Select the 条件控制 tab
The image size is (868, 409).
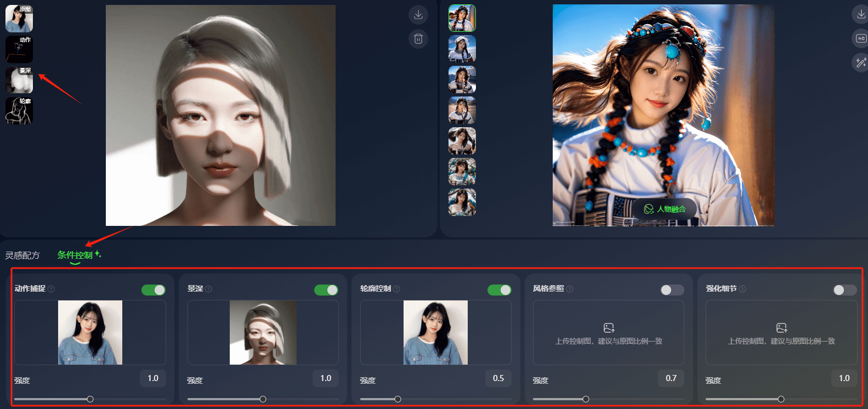(75, 255)
